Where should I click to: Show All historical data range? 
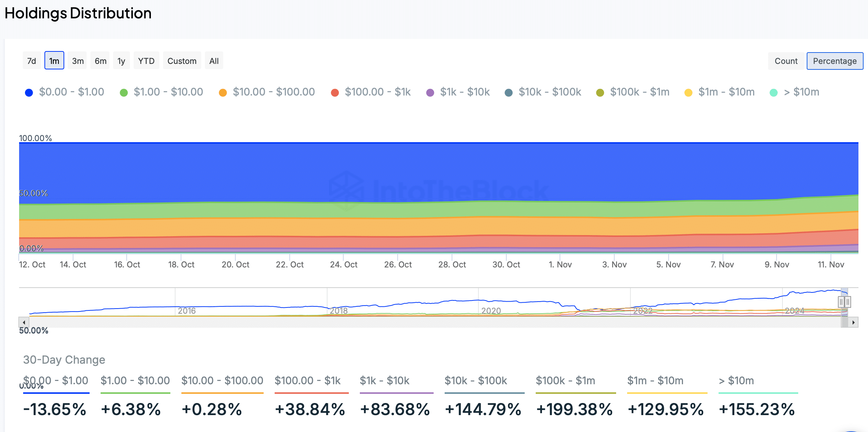214,61
